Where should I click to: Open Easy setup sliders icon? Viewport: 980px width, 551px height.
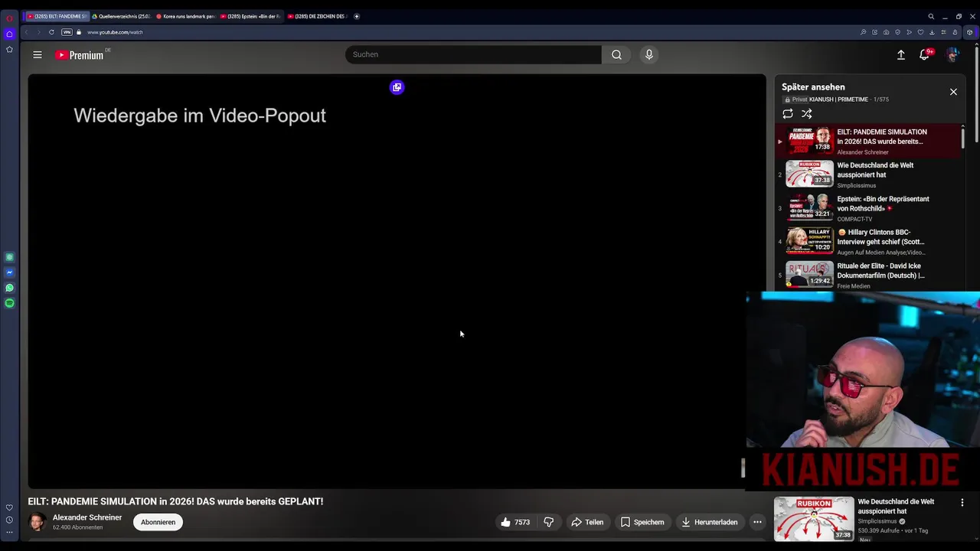pos(943,32)
